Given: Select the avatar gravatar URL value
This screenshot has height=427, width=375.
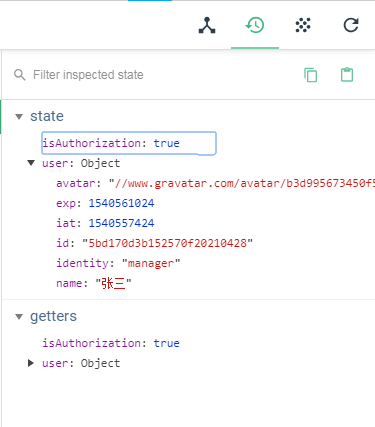Looking at the screenshot, I should coord(242,183).
